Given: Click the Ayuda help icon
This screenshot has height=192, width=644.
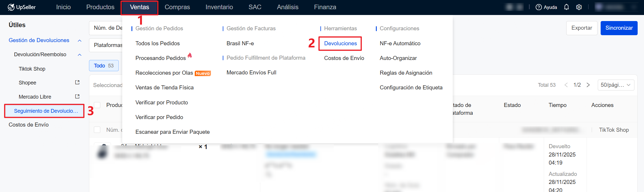Looking at the screenshot, I should pos(539,7).
